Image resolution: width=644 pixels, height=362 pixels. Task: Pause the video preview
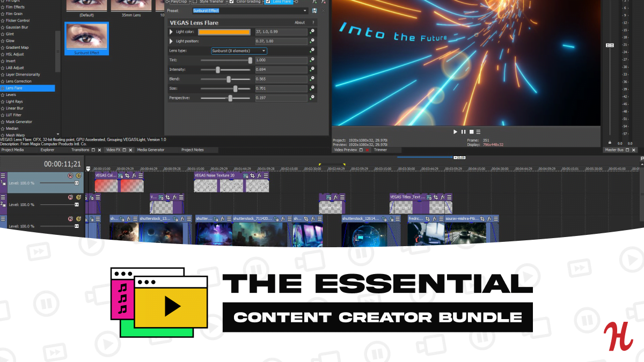click(x=463, y=131)
